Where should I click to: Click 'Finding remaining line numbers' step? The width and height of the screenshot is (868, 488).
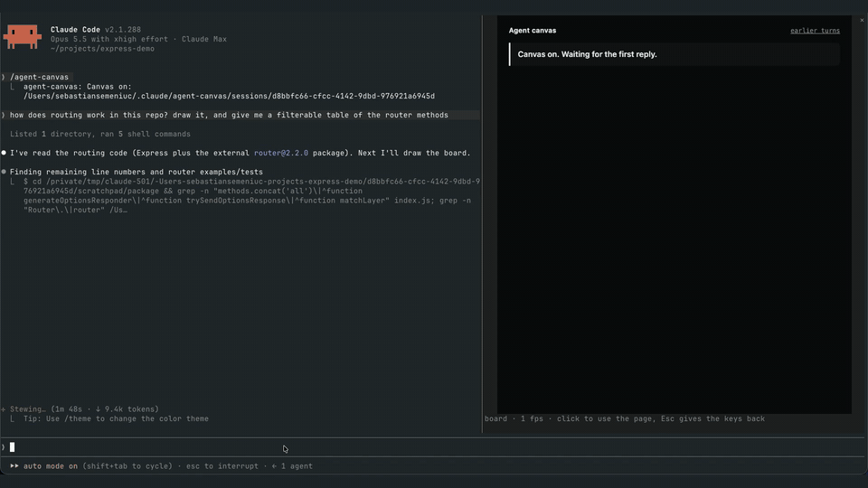click(137, 172)
